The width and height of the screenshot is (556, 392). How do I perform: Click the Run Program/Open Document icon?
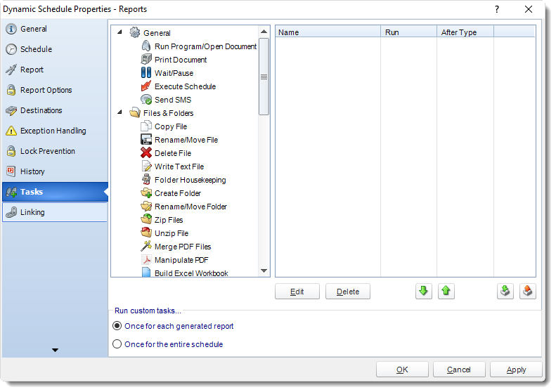pos(146,46)
